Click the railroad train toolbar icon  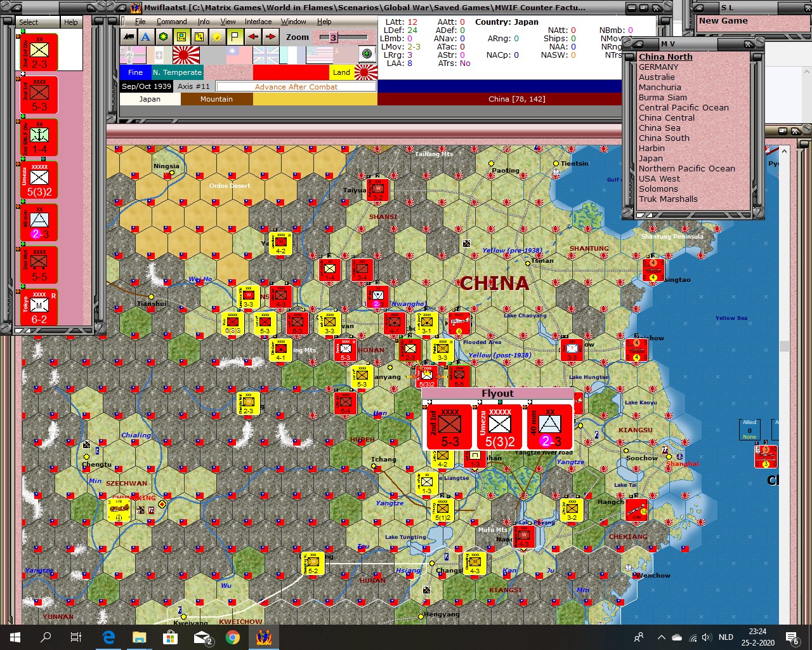(x=128, y=37)
